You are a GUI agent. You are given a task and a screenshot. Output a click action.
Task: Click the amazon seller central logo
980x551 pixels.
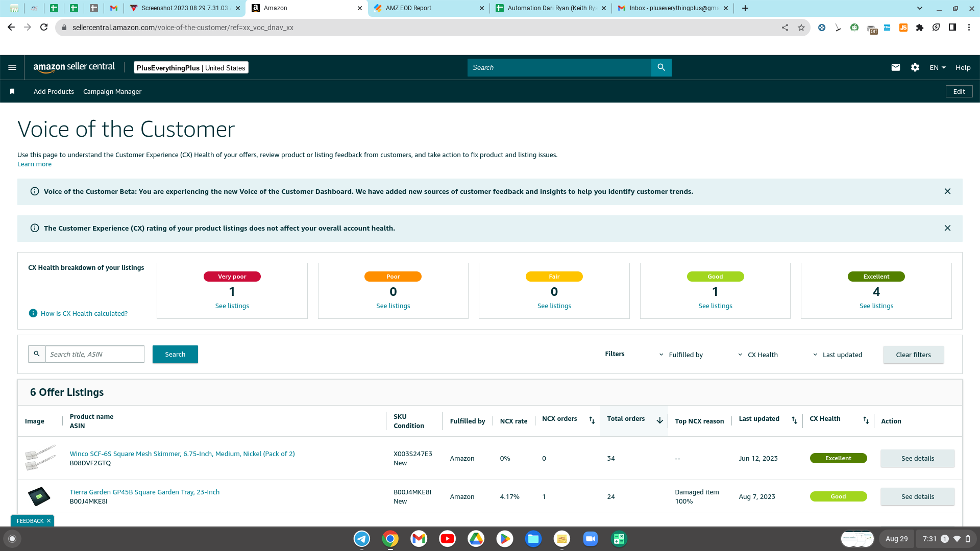74,67
